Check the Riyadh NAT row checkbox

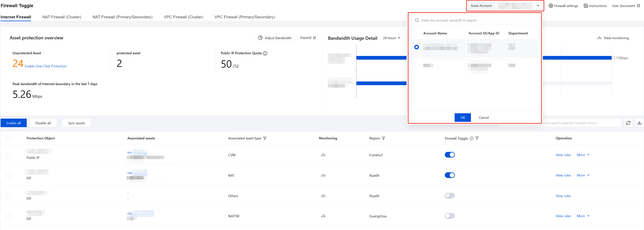(9, 176)
